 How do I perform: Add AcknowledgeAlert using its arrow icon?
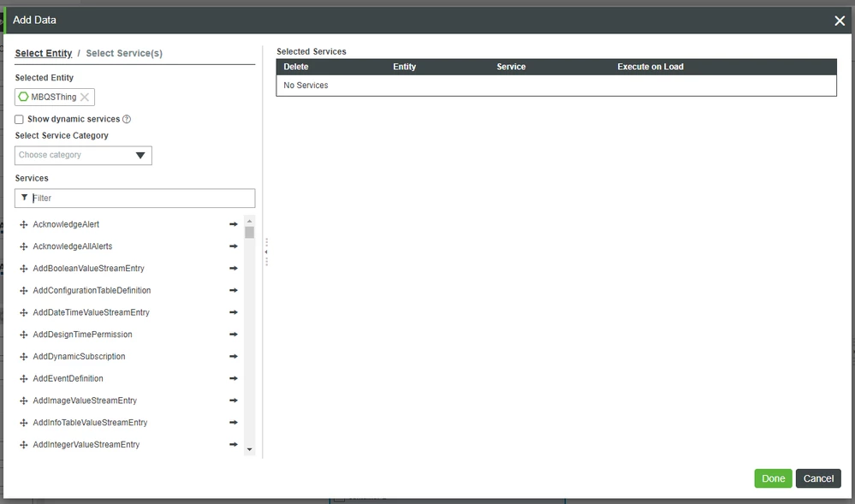(232, 224)
